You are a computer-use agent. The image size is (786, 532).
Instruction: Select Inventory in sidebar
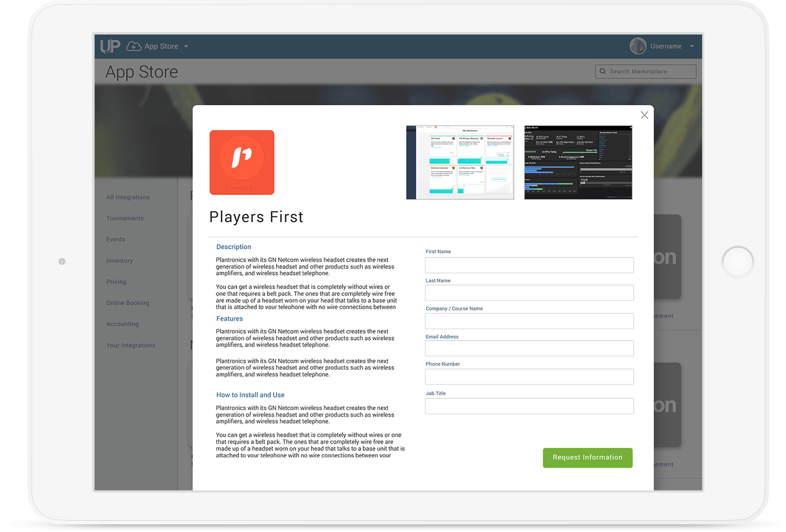[120, 261]
